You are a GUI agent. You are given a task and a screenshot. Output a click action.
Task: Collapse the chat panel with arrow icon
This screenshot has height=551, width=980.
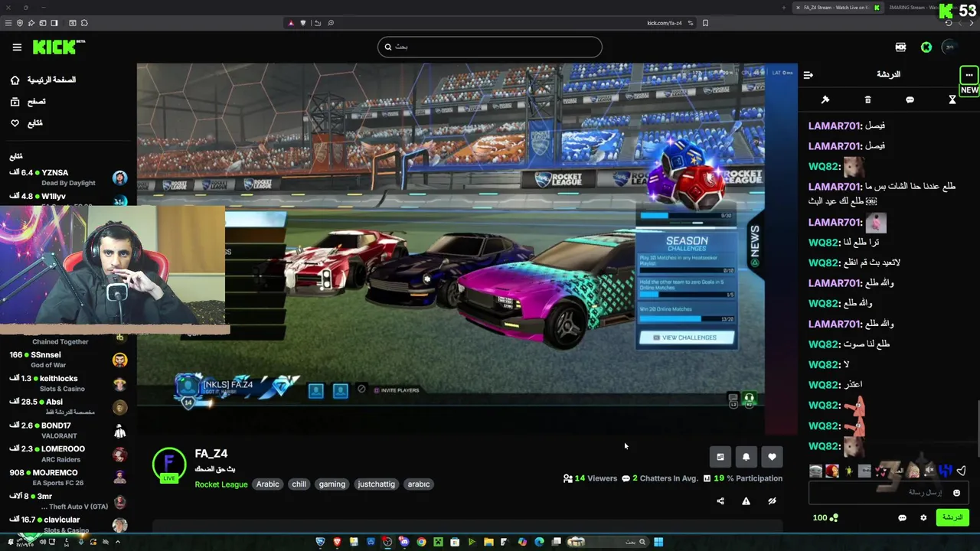tap(808, 75)
